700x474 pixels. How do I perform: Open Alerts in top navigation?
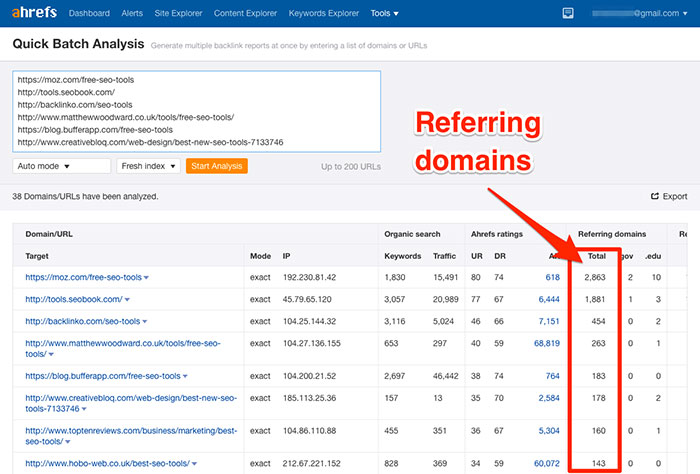coord(132,13)
